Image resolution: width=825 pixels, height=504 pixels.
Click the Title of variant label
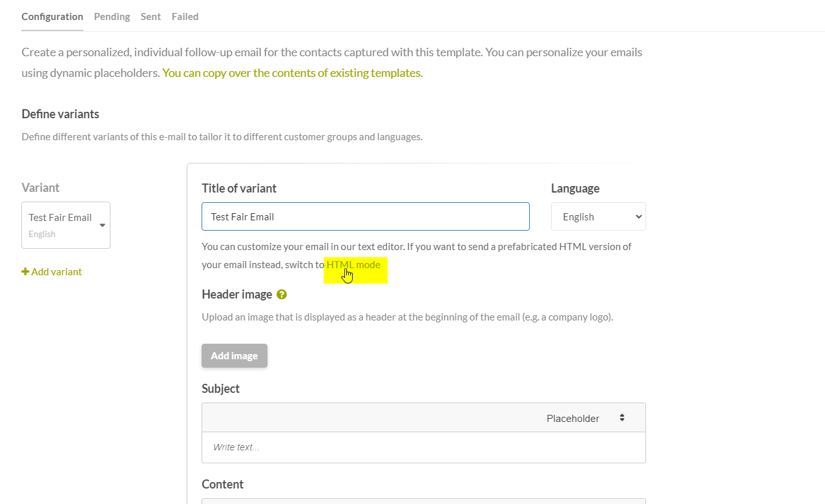tap(239, 189)
